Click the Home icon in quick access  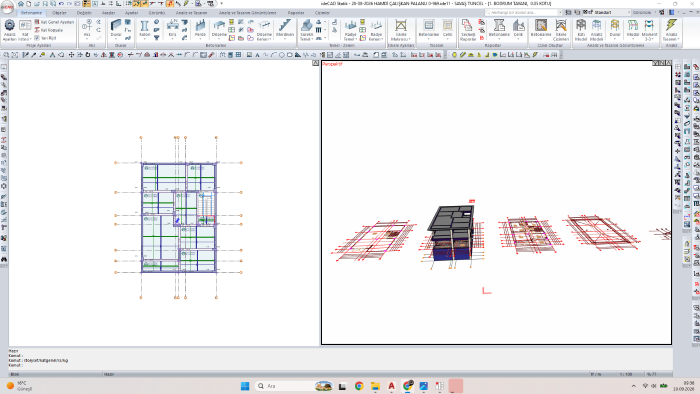[21, 4]
